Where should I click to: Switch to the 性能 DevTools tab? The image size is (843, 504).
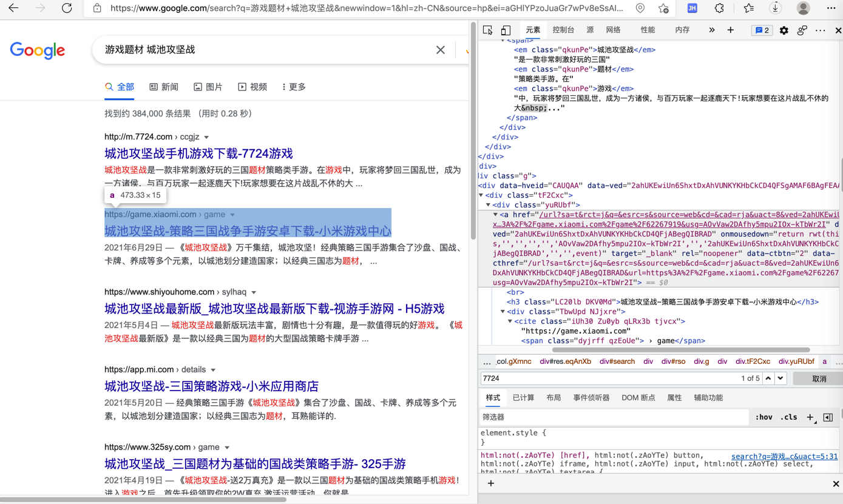(x=648, y=30)
